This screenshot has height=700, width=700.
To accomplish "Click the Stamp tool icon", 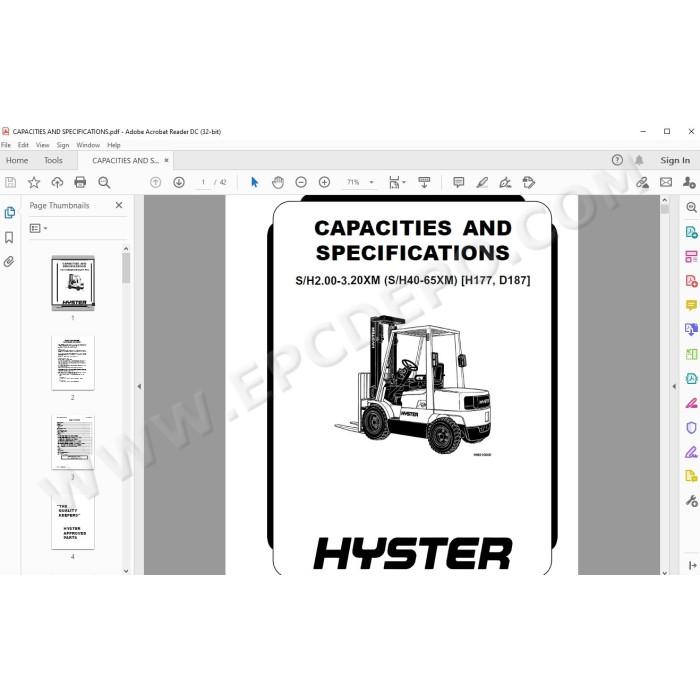I will [529, 182].
